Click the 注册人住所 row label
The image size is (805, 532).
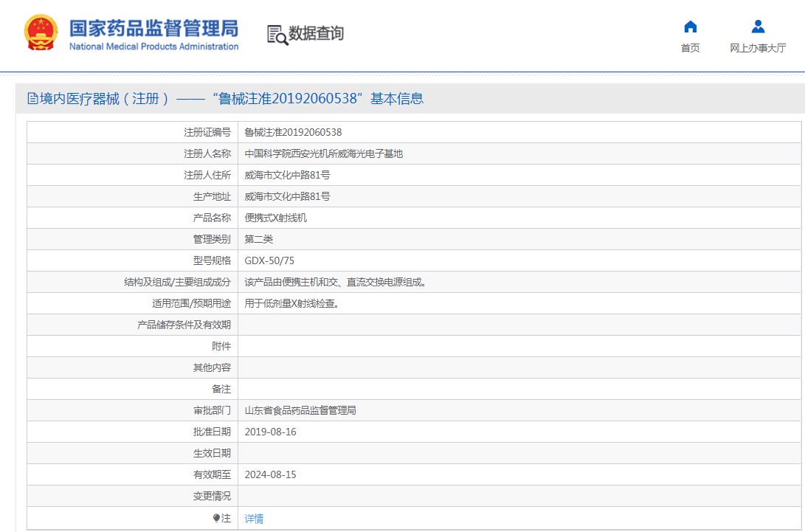click(207, 175)
